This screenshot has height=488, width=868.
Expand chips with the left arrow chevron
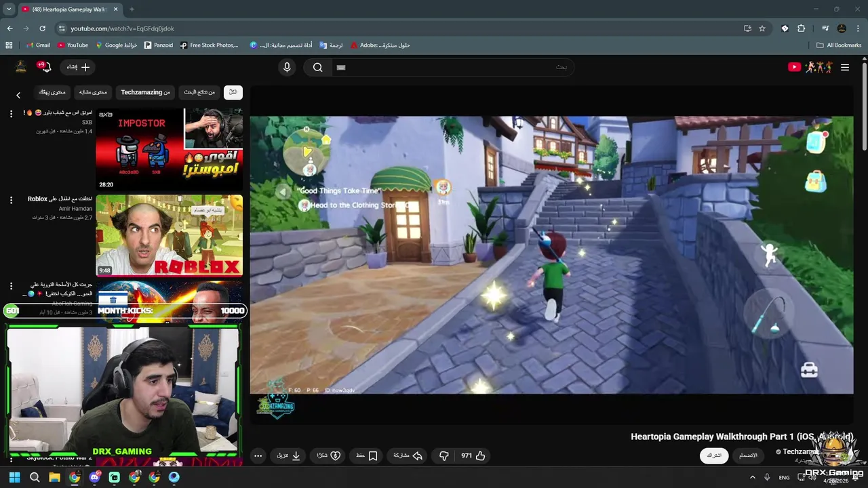[x=18, y=96]
